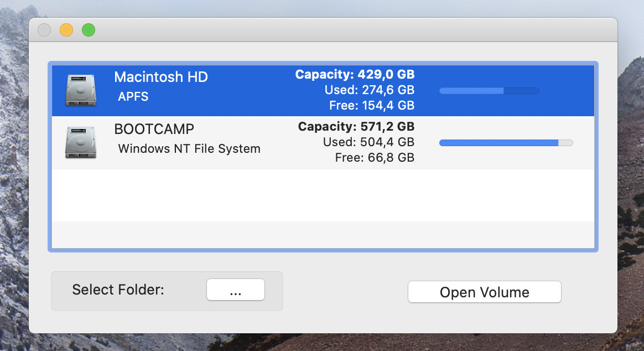Open folder chooser with the ellipsis button
Viewport: 644px width, 351px height.
click(x=236, y=290)
